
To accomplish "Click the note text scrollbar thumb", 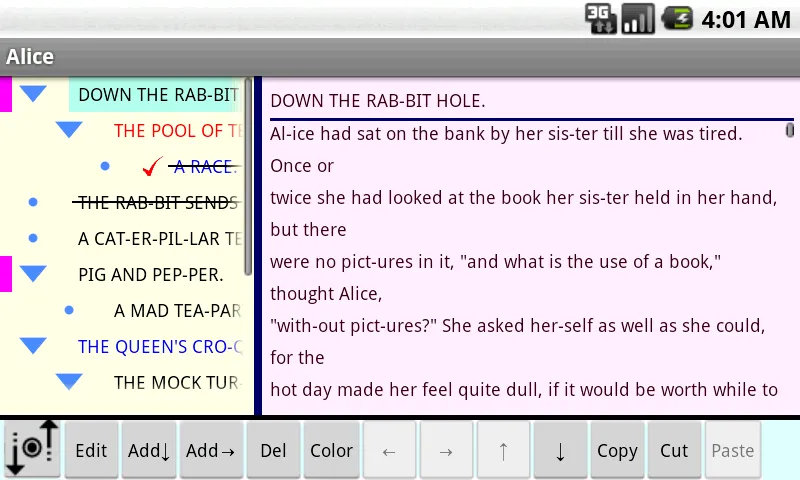I will click(x=790, y=130).
